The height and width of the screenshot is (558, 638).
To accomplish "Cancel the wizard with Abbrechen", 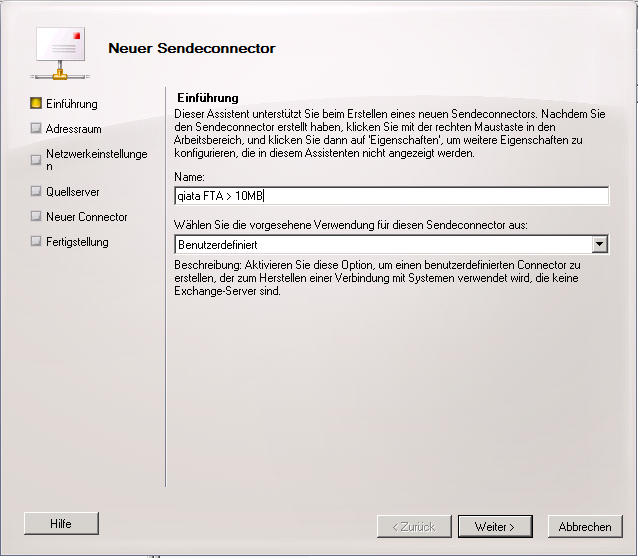I will coord(585,527).
